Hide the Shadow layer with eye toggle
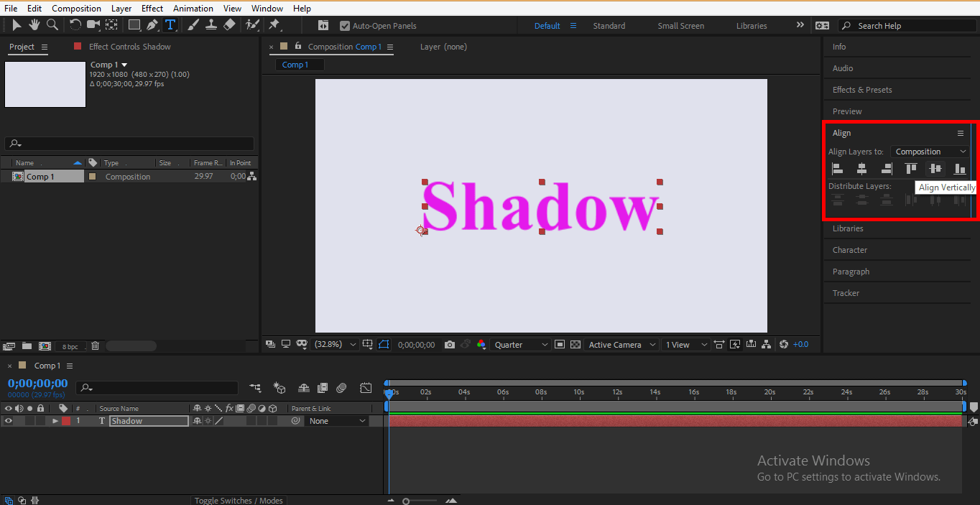 [9, 421]
